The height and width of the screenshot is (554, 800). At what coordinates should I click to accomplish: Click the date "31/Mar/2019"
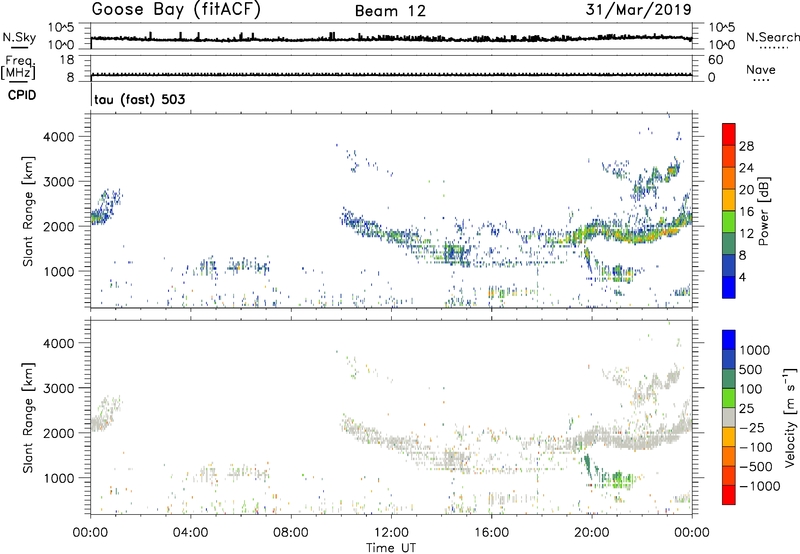(x=639, y=10)
